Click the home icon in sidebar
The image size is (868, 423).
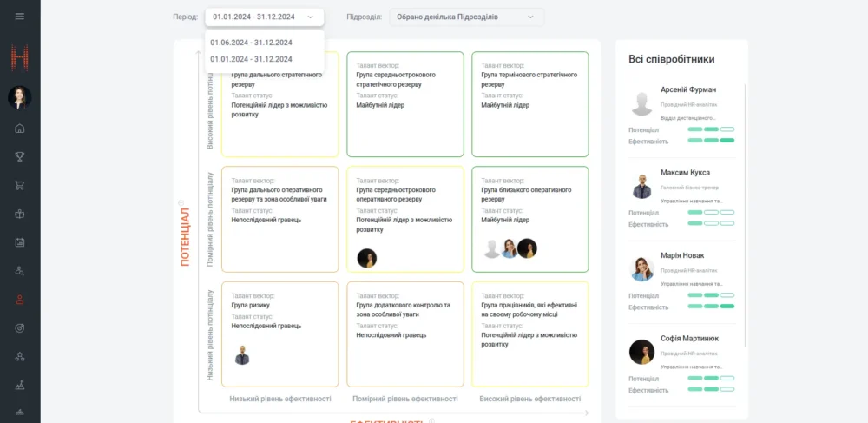click(x=20, y=129)
